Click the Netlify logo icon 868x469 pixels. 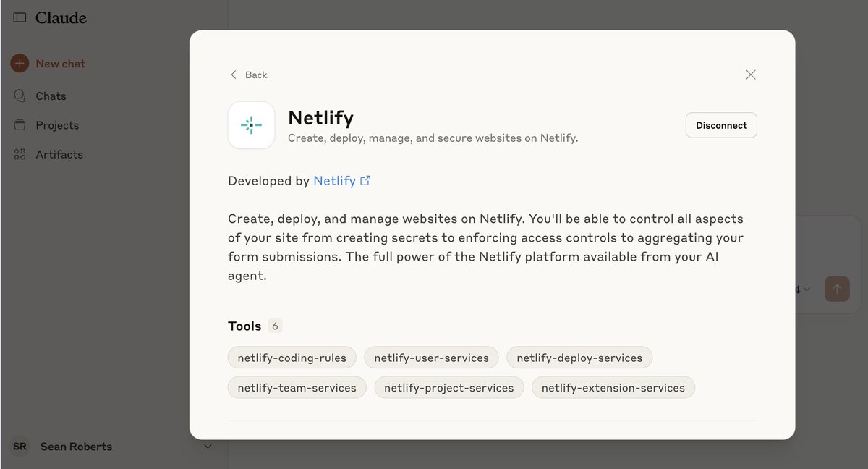coord(251,125)
